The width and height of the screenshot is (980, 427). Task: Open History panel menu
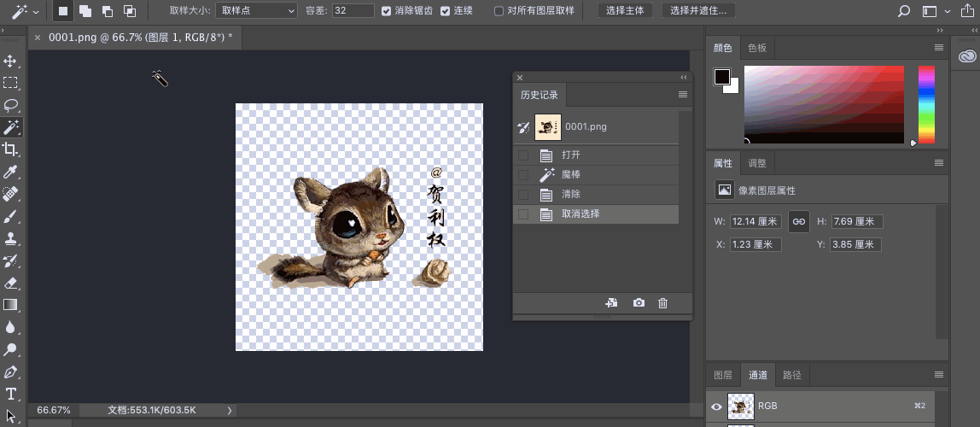[683, 95]
